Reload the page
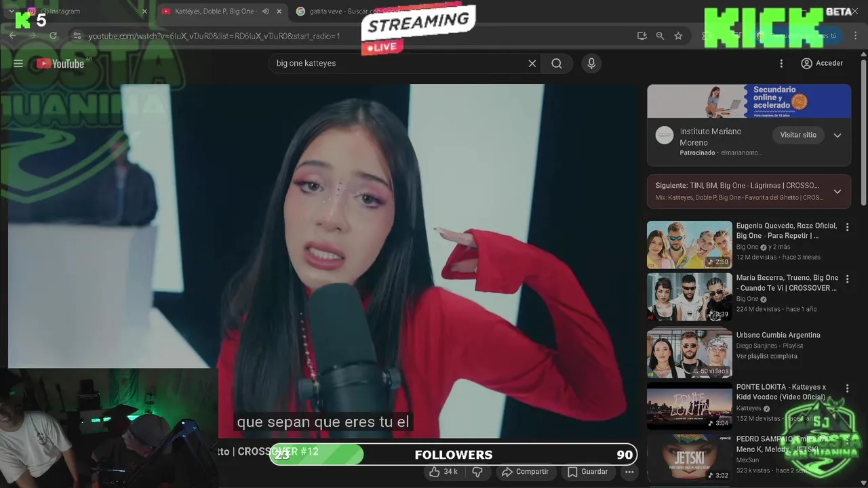The width and height of the screenshot is (868, 488). tap(54, 36)
